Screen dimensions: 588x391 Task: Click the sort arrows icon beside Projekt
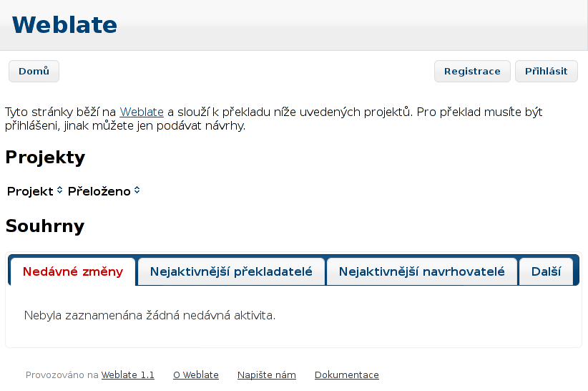coord(59,190)
